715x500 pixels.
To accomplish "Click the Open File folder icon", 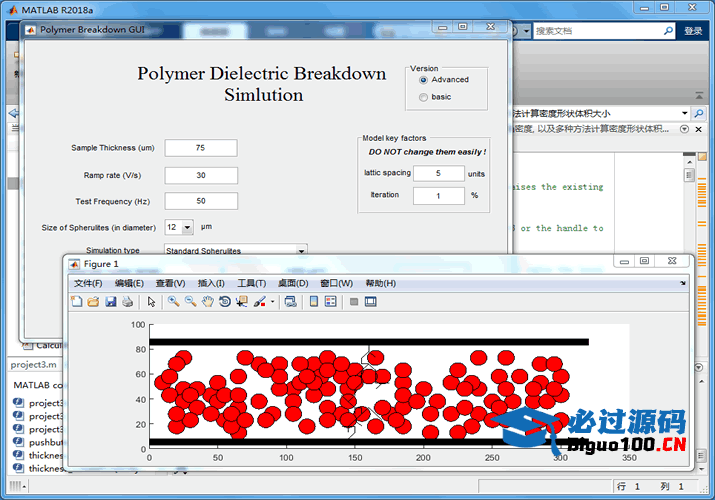I will 94,302.
